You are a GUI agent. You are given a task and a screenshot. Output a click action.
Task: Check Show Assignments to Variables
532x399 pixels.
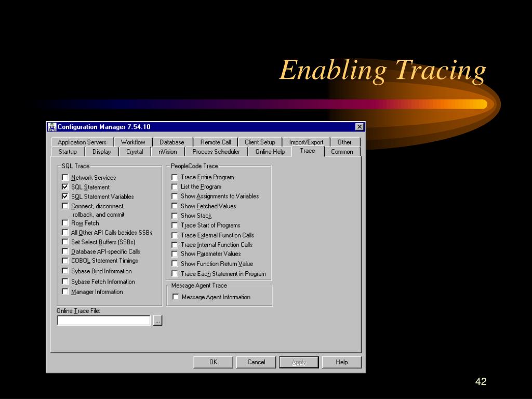[x=175, y=196]
